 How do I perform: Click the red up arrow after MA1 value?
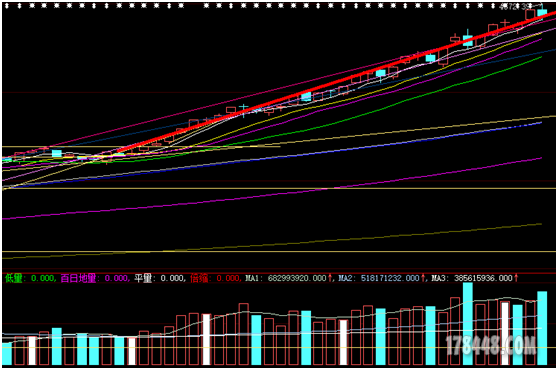click(x=330, y=278)
